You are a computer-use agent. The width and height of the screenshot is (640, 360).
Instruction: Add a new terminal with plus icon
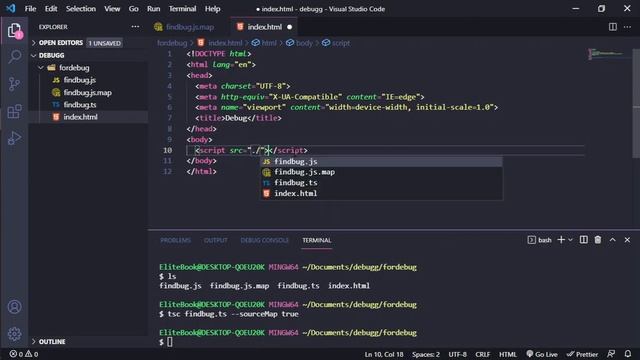[561, 240]
